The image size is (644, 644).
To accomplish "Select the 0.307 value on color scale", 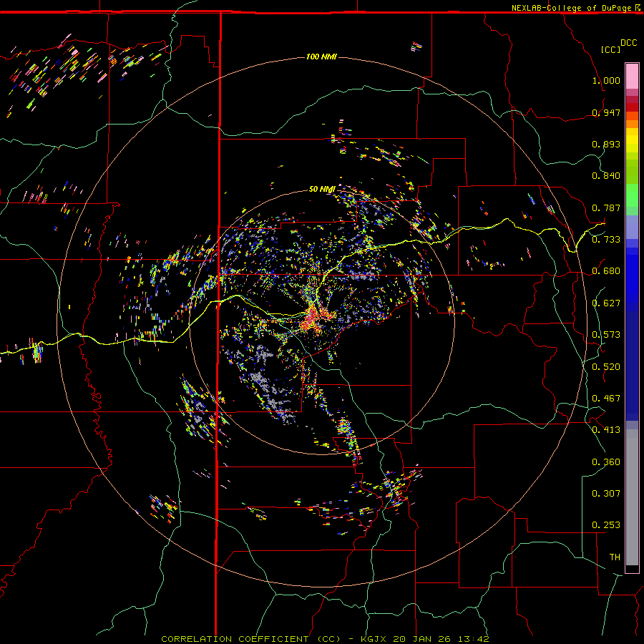I will [x=606, y=494].
